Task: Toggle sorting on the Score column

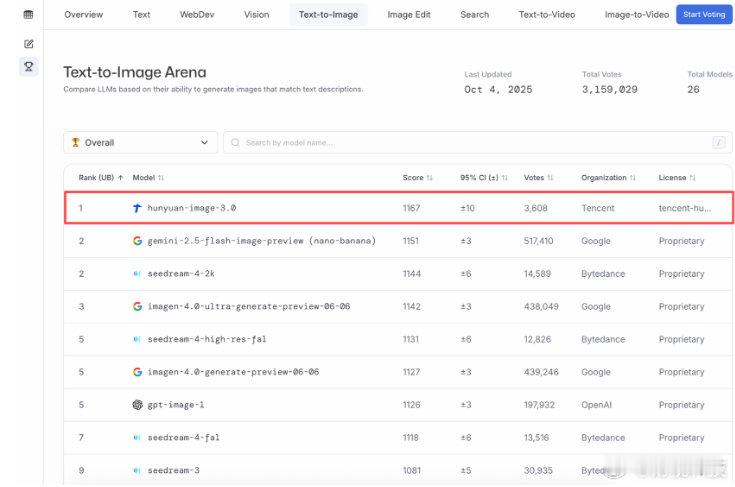Action: tap(417, 177)
